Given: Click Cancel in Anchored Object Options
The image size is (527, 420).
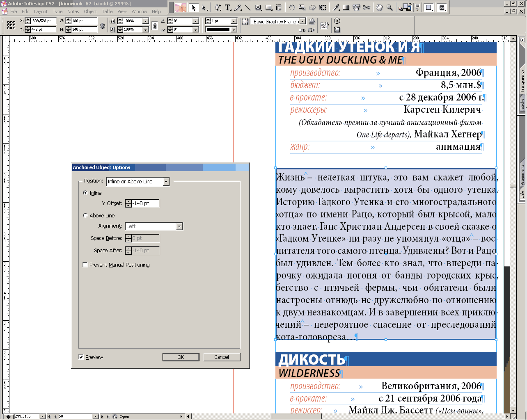Looking at the screenshot, I should (x=222, y=357).
